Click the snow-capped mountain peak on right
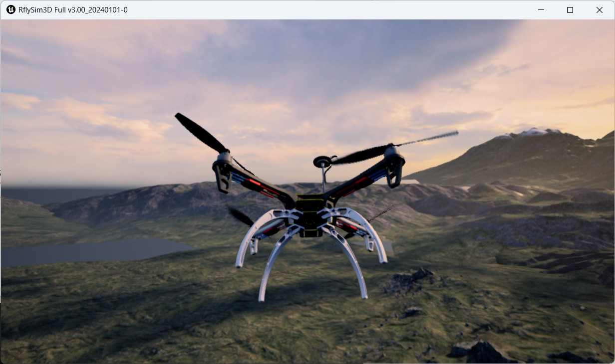 coord(533,132)
